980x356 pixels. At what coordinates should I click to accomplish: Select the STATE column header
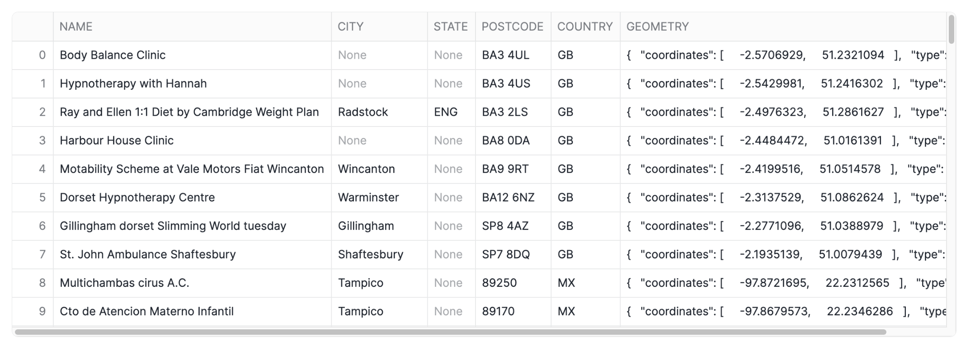450,27
